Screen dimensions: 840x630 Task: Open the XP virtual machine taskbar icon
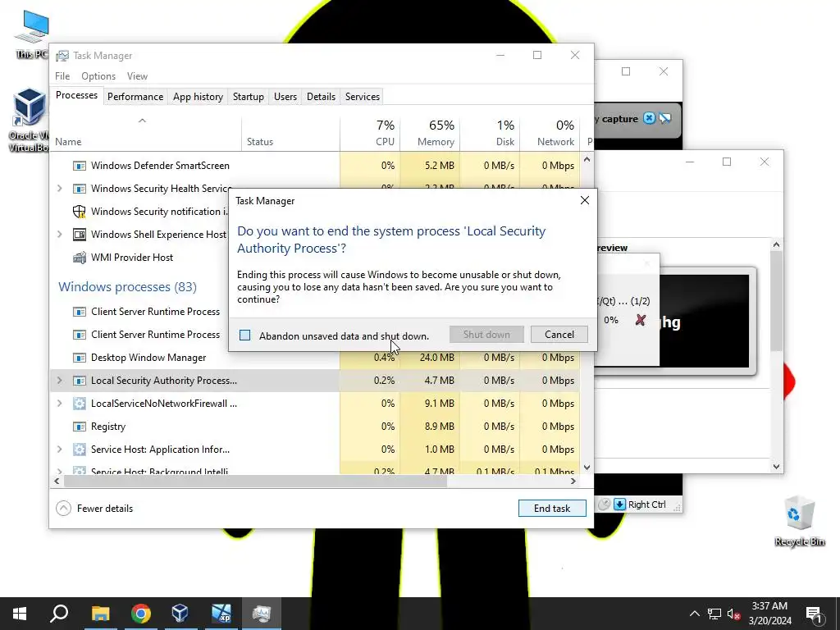coord(221,614)
